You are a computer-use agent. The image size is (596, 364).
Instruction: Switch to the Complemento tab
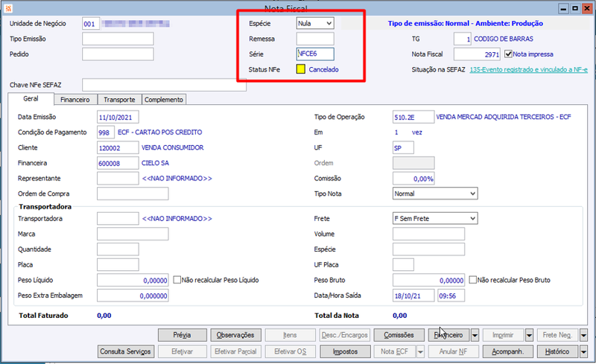coord(164,100)
